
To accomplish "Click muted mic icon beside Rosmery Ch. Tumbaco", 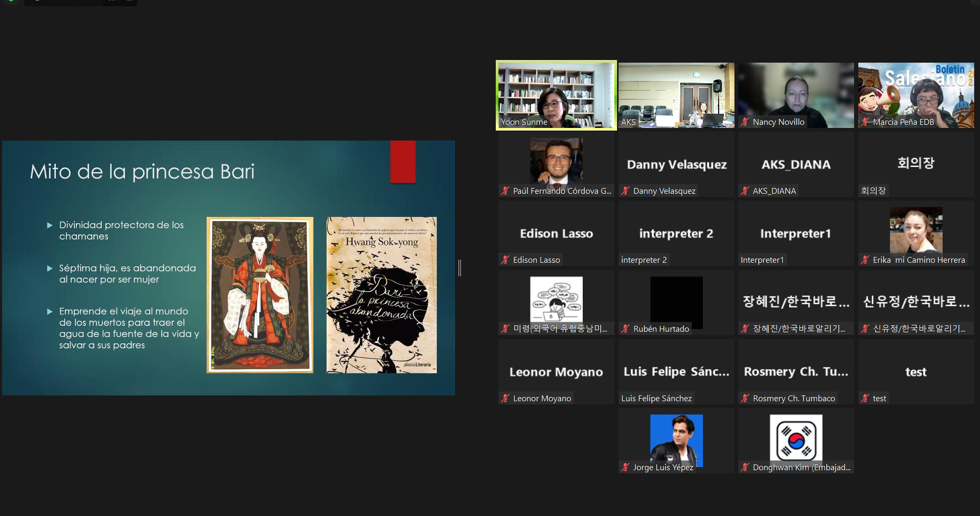I will tap(745, 399).
